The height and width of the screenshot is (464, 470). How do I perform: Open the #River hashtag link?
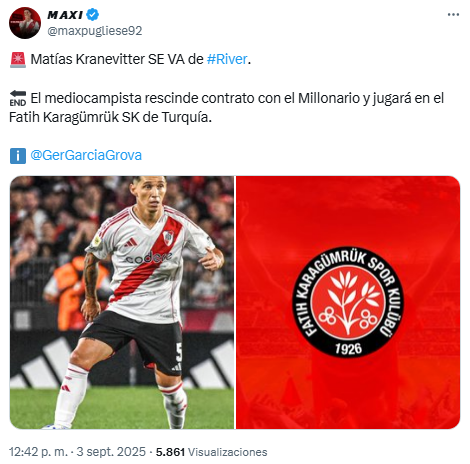click(x=227, y=59)
